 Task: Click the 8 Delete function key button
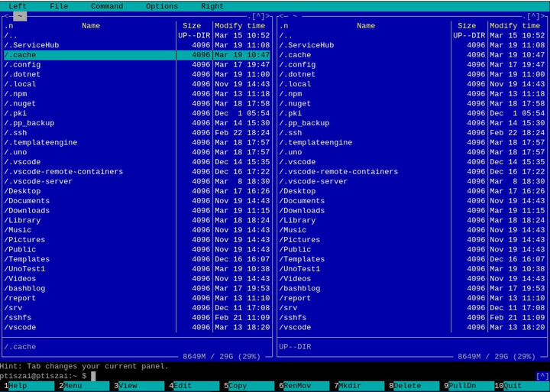(412, 386)
